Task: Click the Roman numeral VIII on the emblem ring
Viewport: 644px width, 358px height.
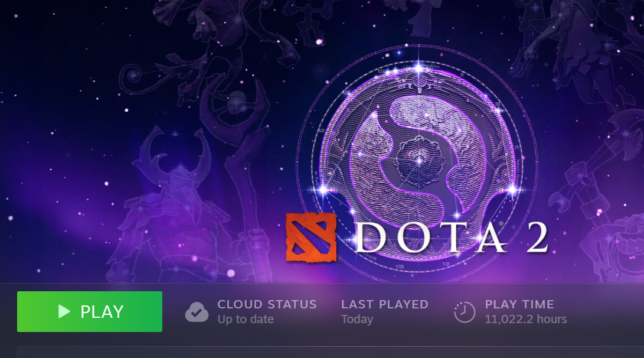Action: 400,267
